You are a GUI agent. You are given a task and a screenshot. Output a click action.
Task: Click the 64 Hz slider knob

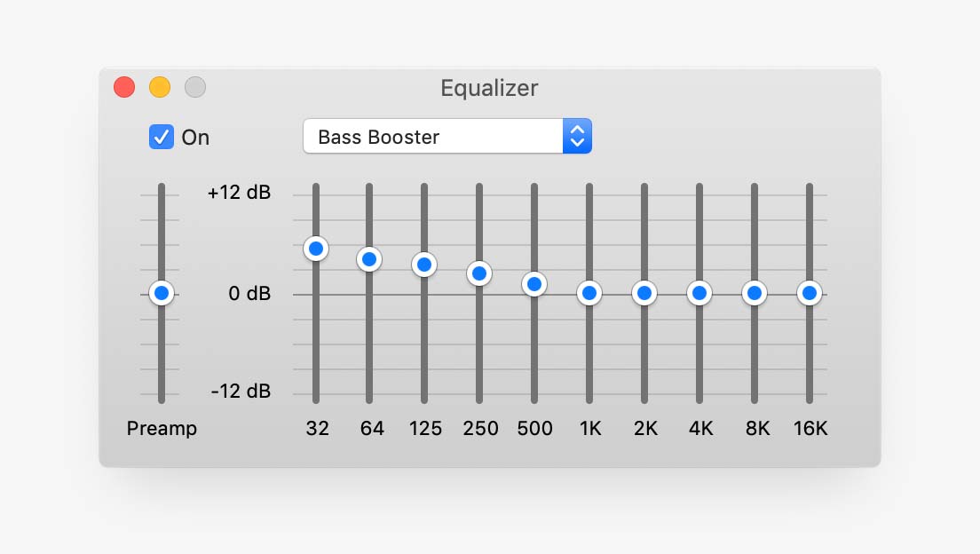pos(369,259)
